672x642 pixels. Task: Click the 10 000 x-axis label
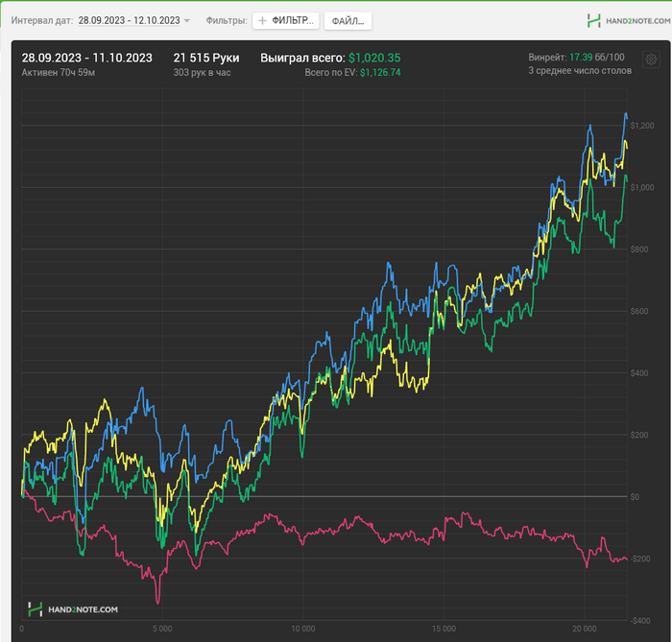pyautogui.click(x=303, y=629)
